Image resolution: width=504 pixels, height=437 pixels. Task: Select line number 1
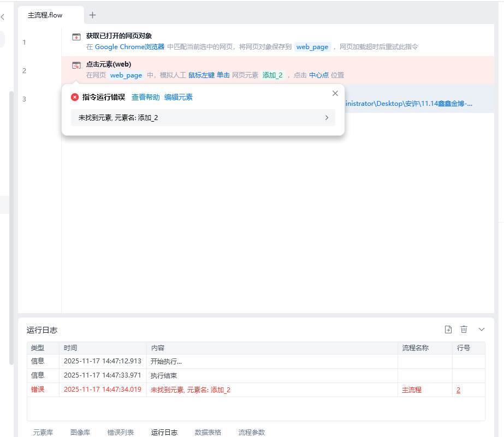click(x=24, y=43)
